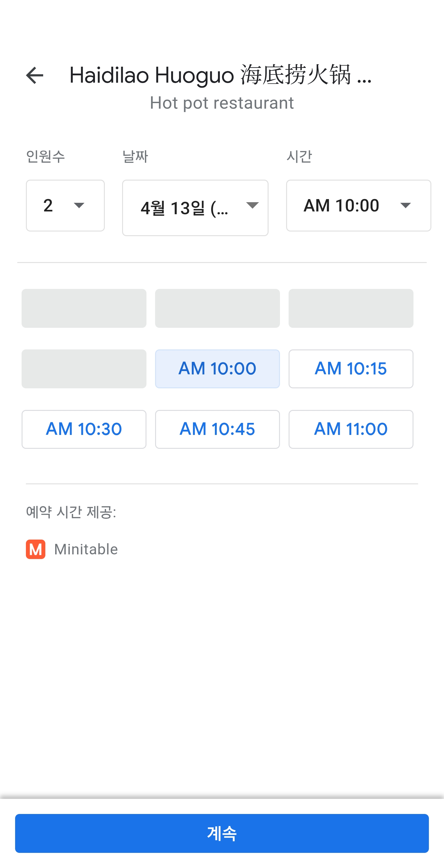Screen dimensions: 444x868
Task: Tap the greyed-out slot left of AM 10:00
Action: click(84, 369)
